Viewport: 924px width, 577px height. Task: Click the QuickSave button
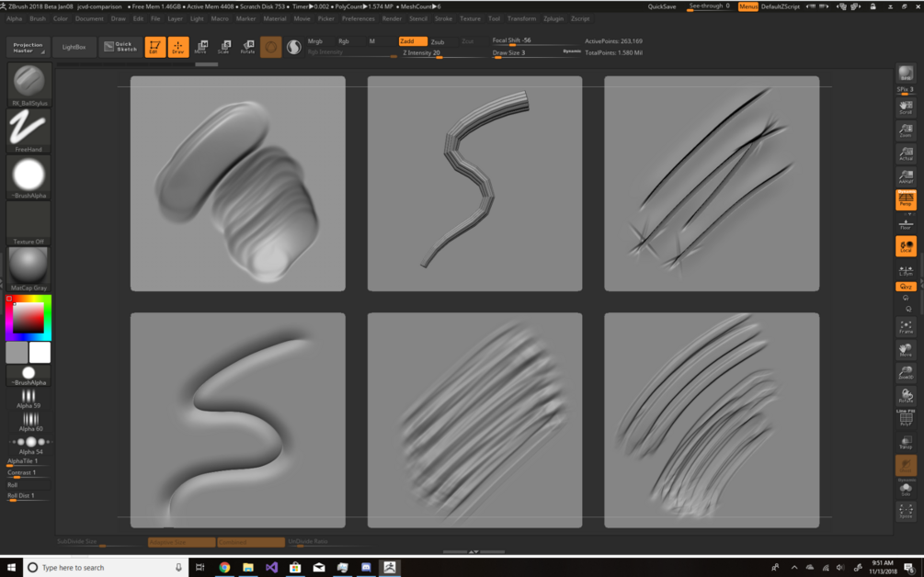pyautogui.click(x=662, y=6)
